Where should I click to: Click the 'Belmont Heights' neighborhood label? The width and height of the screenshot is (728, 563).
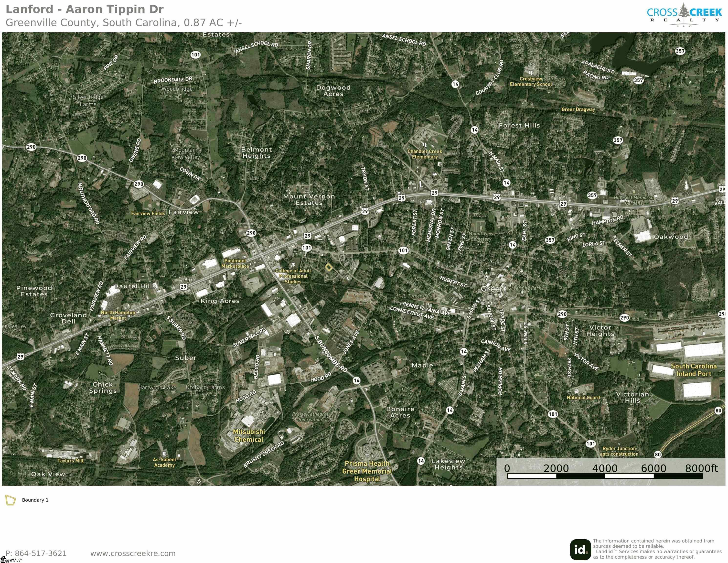pos(256,153)
